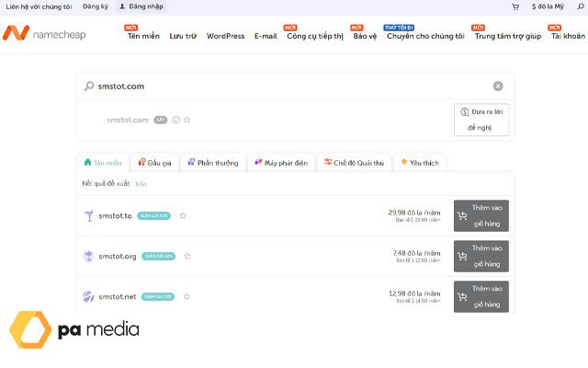Click the 'LẤY' taken badge
588x368 pixels.
coord(161,120)
